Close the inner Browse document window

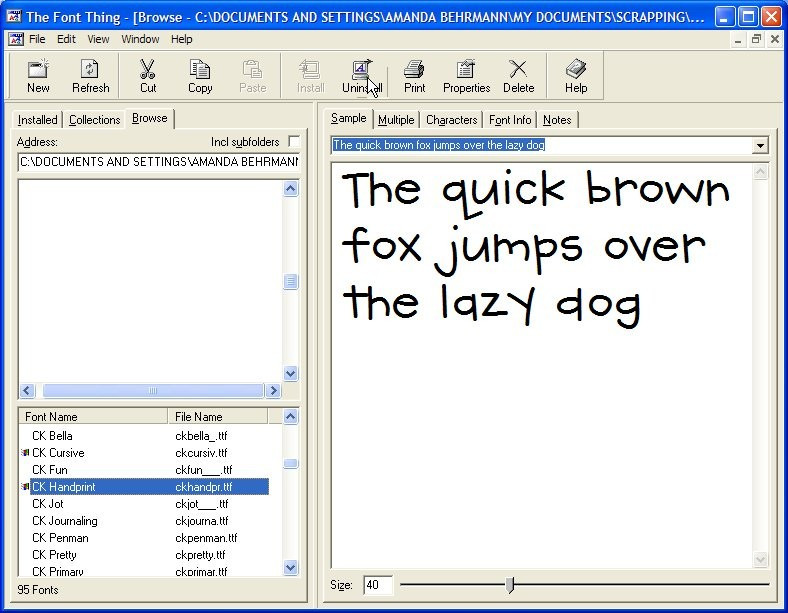(x=774, y=40)
